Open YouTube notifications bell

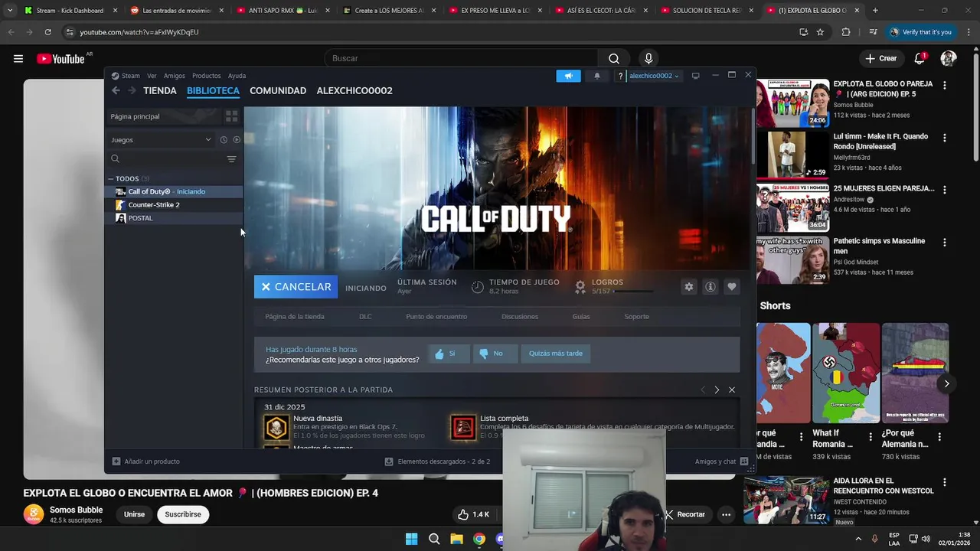pos(920,58)
